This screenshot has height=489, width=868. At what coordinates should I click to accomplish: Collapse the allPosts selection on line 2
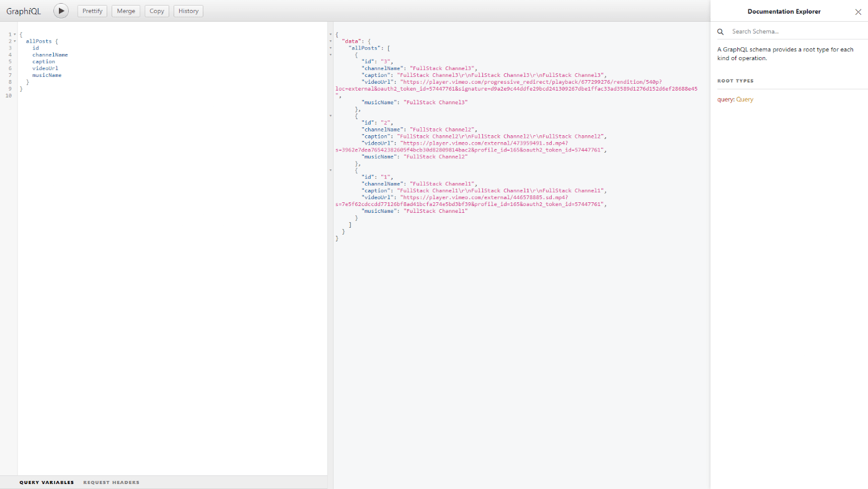[x=15, y=41]
